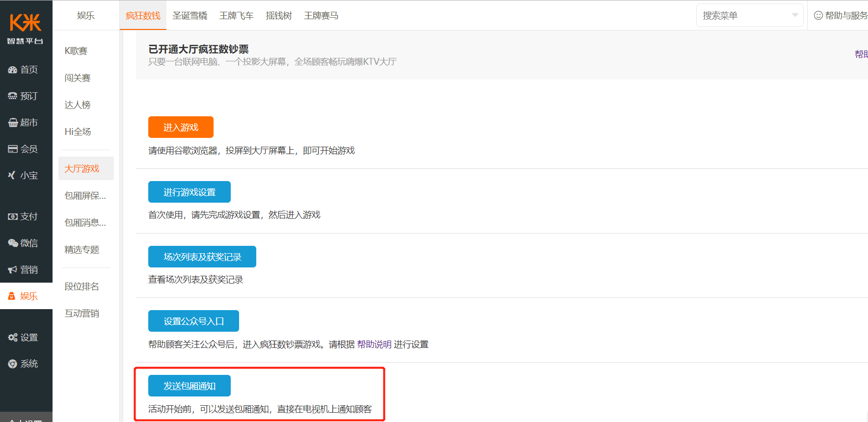Click the 设置 gears icon in sidebar
The image size is (868, 422).
(13, 337)
